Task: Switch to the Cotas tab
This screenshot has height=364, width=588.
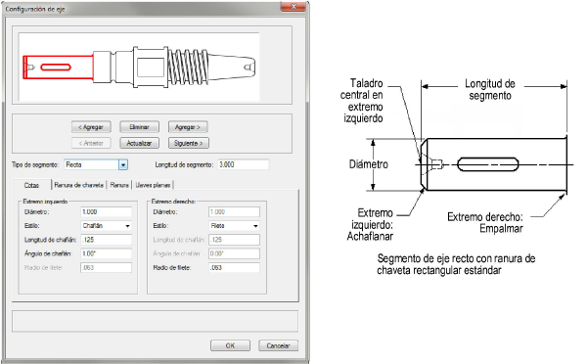Action: pyautogui.click(x=32, y=185)
